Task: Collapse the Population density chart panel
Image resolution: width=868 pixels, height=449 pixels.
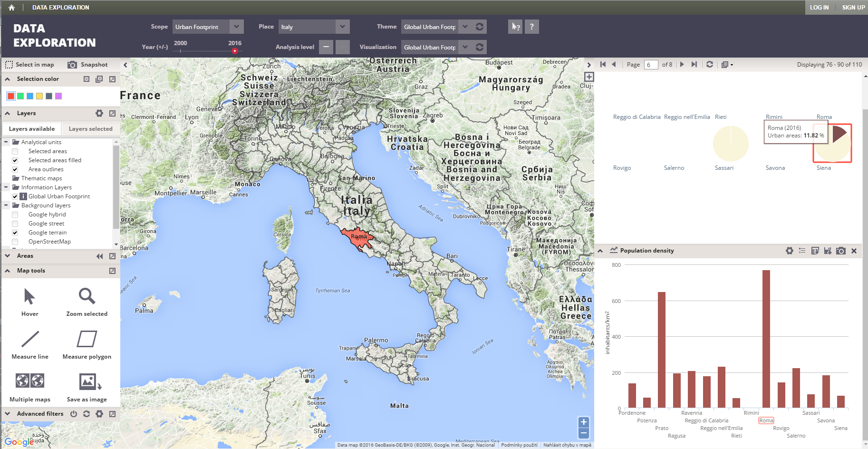Action: click(600, 251)
